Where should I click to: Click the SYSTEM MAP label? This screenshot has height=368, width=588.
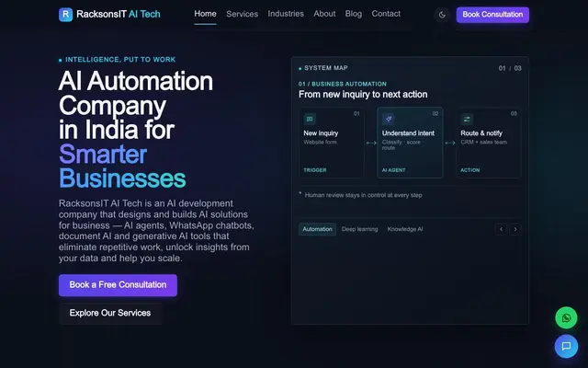coord(326,68)
